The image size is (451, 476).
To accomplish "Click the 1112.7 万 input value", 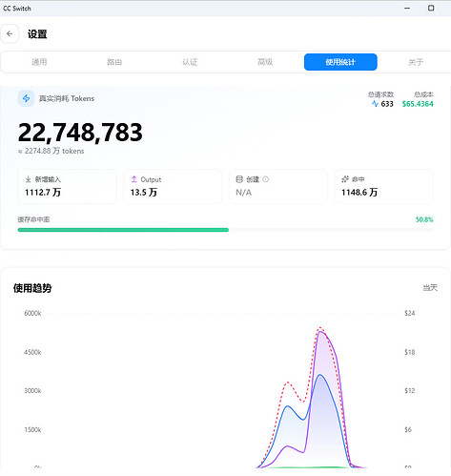I will click(x=43, y=193).
